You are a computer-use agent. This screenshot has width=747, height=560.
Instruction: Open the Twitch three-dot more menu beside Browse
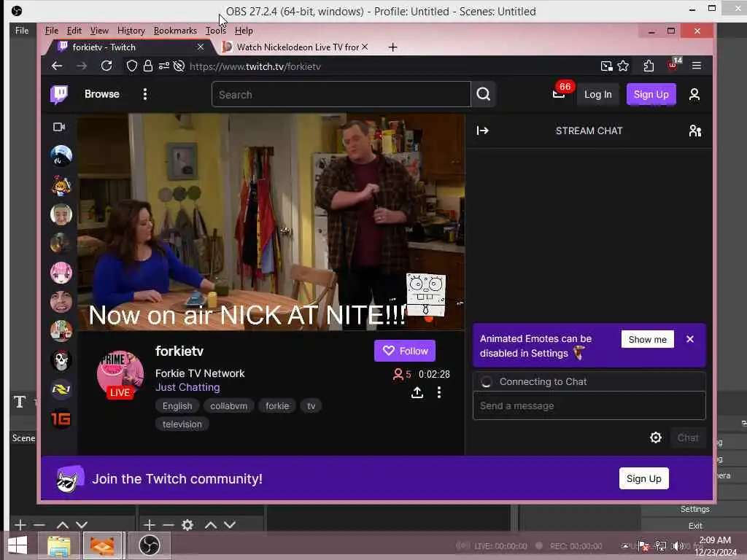145,94
